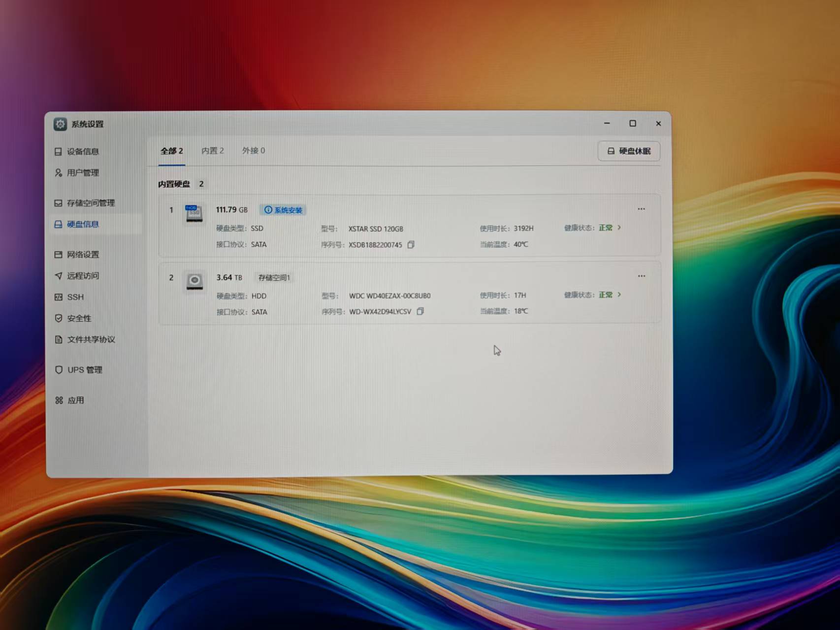Click the 系统安装 badge on disk 1
Image resolution: width=840 pixels, height=630 pixels.
coord(283,210)
